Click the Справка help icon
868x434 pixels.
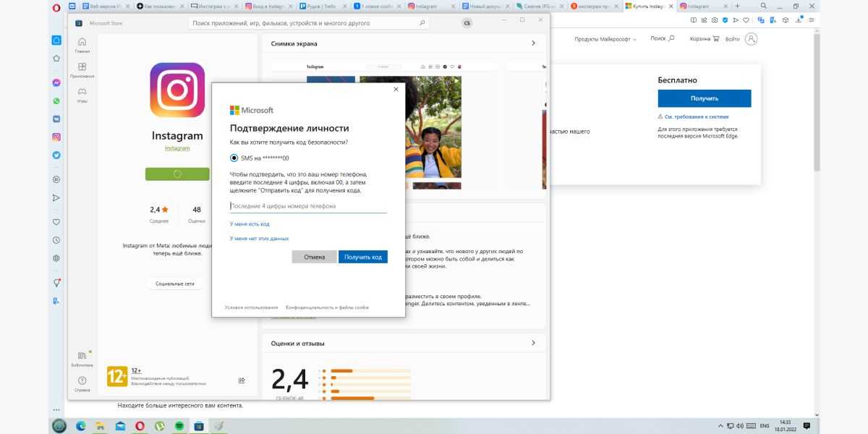pyautogui.click(x=82, y=383)
